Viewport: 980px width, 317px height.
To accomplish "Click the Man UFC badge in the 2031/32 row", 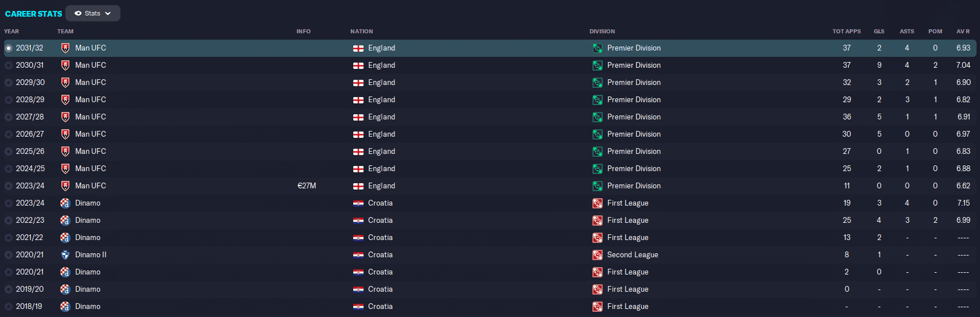I will pyautogui.click(x=65, y=48).
